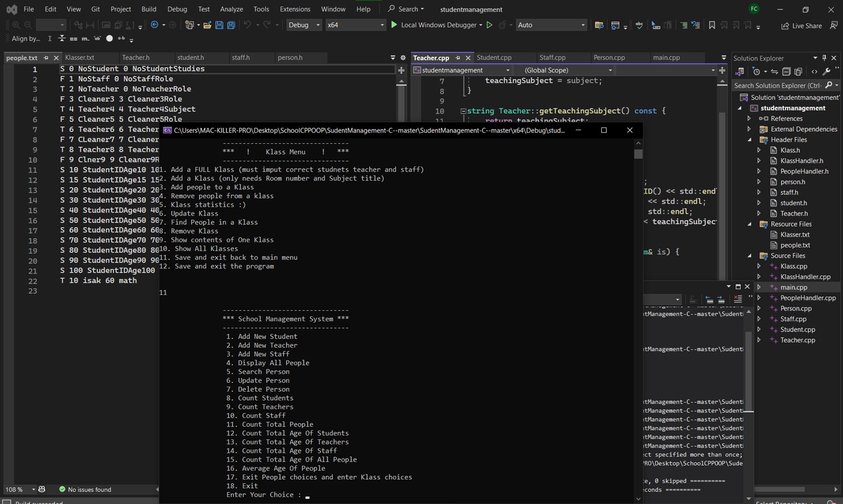Click the Live Share button
The width and height of the screenshot is (843, 504).
801,25
